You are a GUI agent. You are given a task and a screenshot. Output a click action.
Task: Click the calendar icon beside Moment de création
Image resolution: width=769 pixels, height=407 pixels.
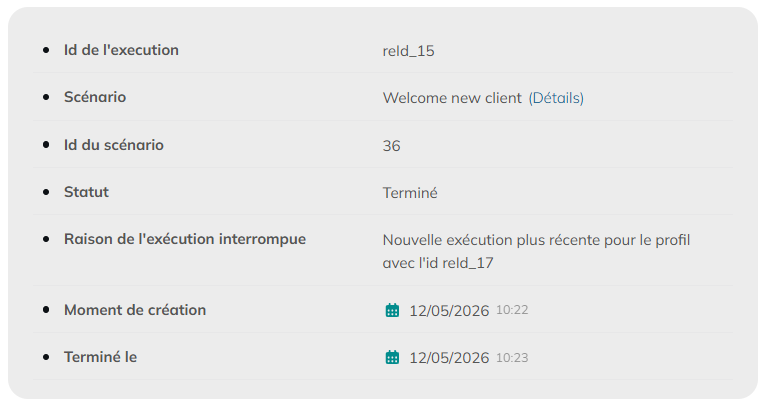tap(392, 310)
